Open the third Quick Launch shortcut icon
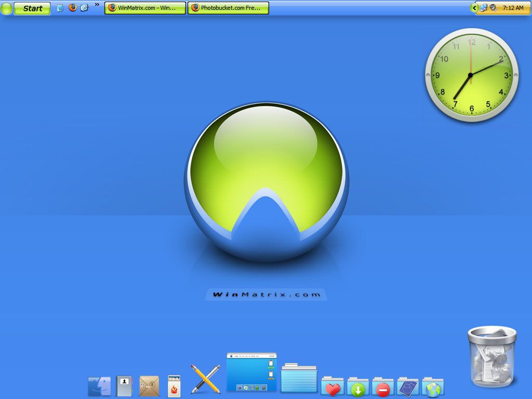This screenshot has width=532, height=399. 85,7
